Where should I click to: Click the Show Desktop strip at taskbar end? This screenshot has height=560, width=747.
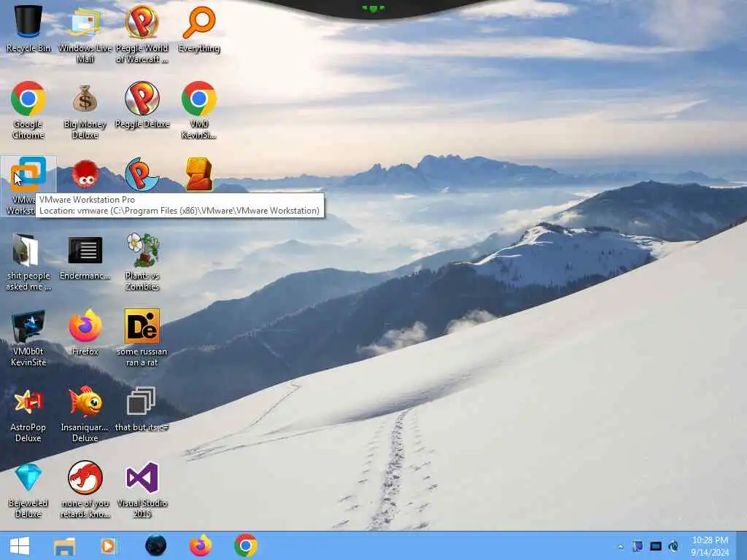pos(741,545)
